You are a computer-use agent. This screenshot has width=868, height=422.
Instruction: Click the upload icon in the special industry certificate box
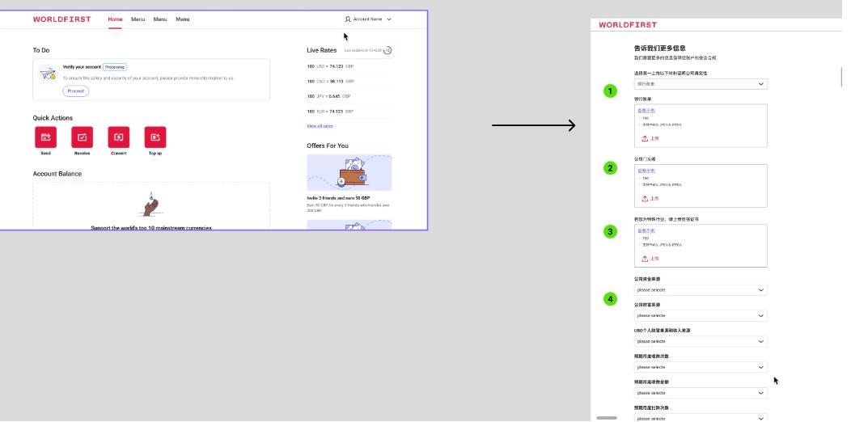point(645,258)
